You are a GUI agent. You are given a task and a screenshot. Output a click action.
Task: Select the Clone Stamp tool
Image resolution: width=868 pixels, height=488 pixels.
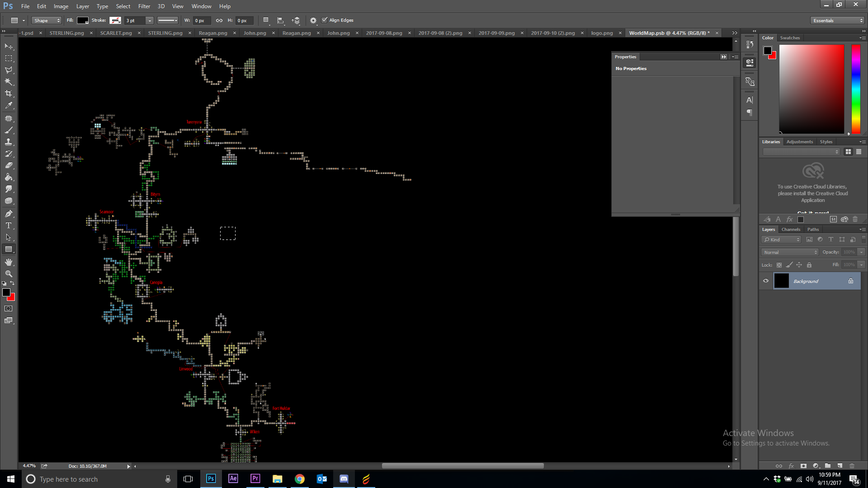tap(9, 142)
